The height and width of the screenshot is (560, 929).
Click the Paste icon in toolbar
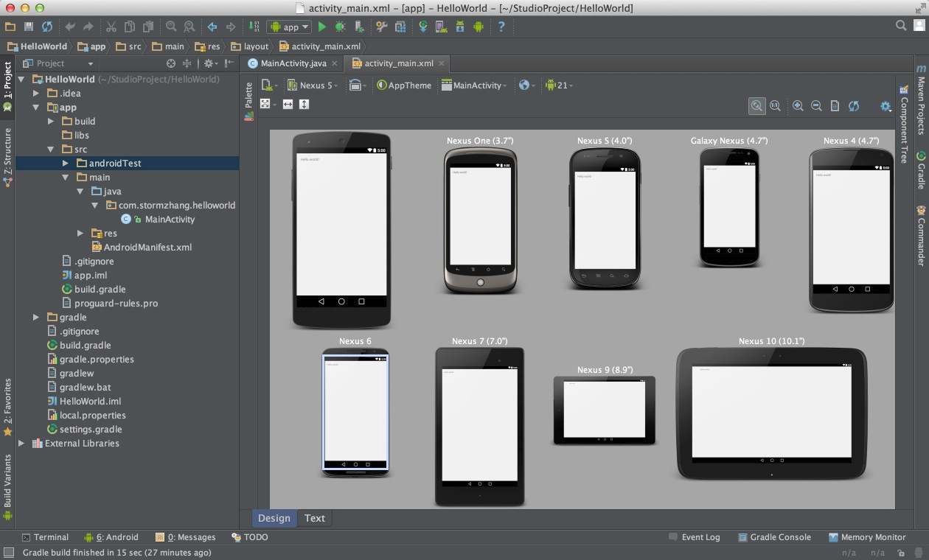(148, 27)
